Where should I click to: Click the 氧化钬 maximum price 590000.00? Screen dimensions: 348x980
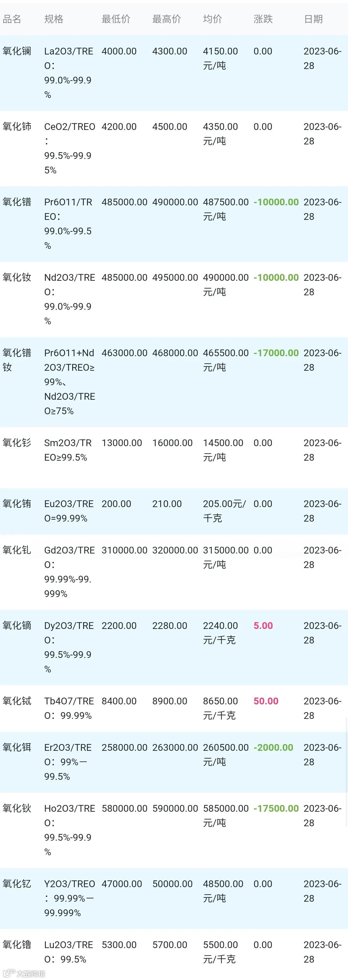175,808
